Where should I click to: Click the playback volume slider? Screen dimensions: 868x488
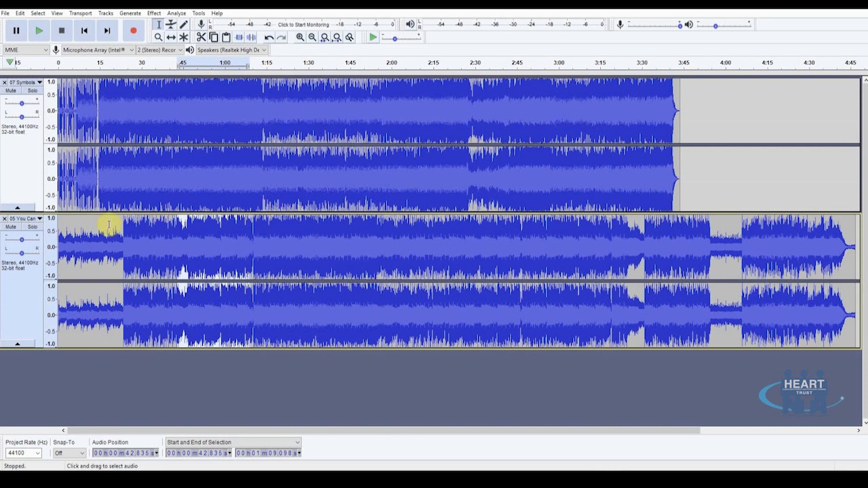pyautogui.click(x=724, y=25)
